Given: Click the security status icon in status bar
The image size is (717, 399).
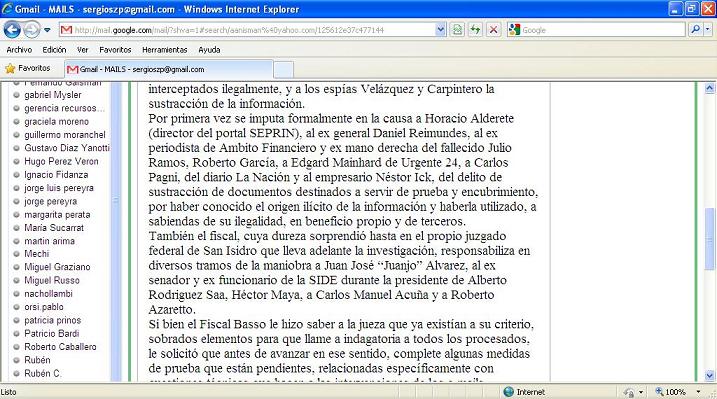Looking at the screenshot, I should [629, 392].
